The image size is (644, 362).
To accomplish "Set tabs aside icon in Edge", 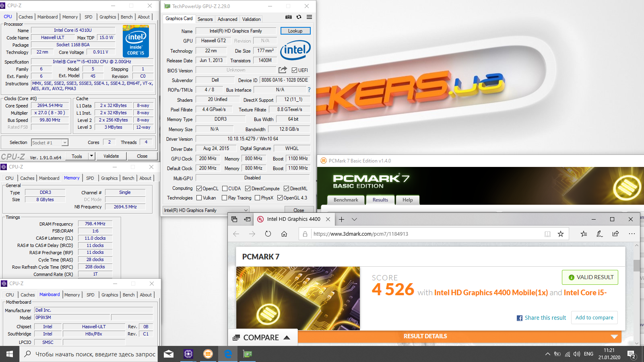I will pos(248,219).
